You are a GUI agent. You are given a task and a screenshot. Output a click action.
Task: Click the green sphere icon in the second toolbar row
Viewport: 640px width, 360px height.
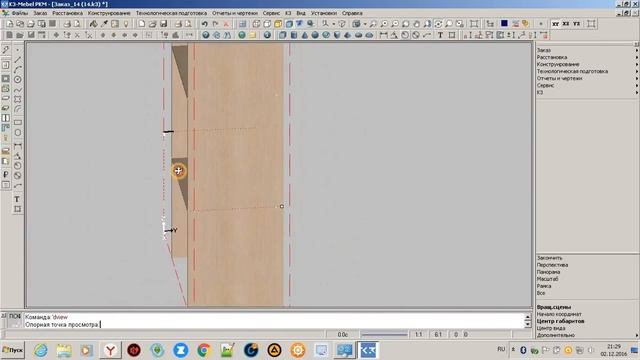click(x=242, y=35)
